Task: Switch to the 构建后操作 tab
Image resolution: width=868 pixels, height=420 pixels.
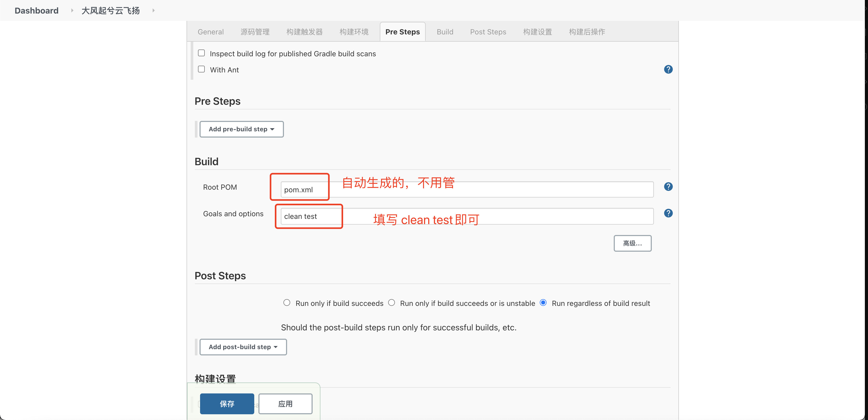Action: click(587, 31)
